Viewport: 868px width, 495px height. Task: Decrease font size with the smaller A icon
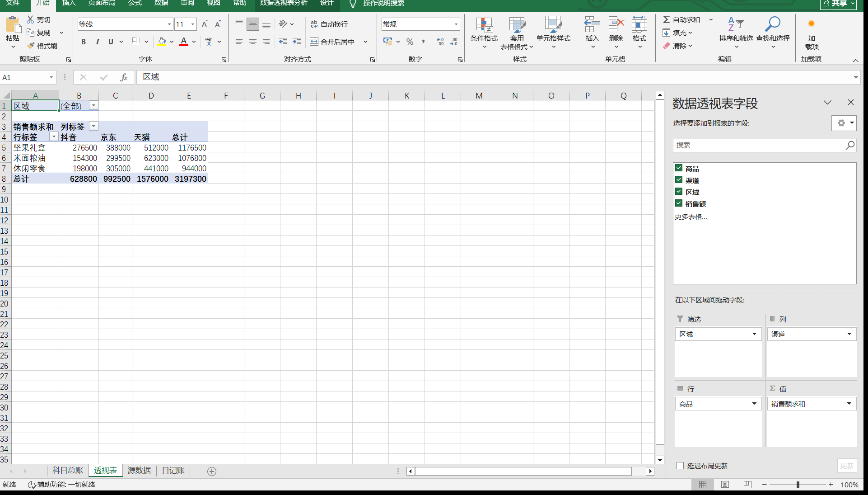[218, 24]
